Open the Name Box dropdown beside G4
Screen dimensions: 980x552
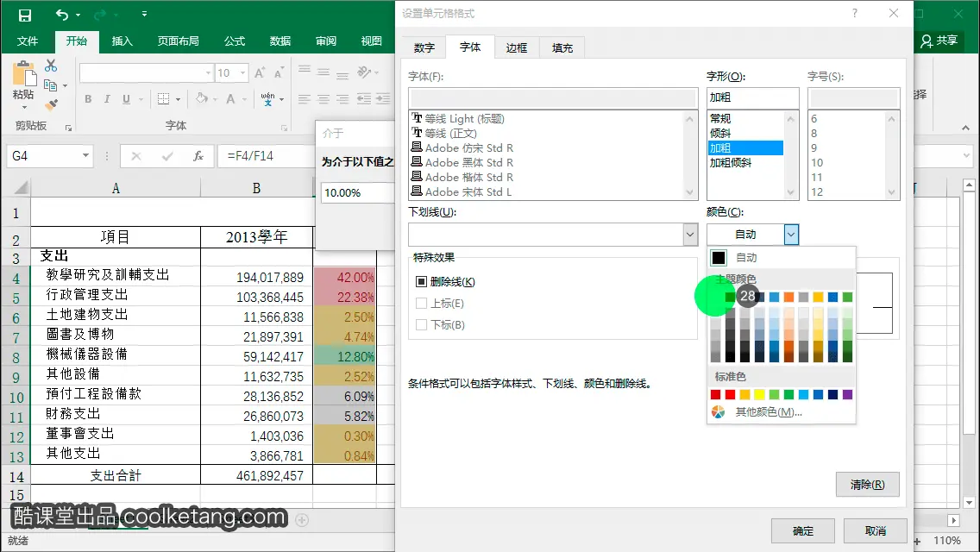tap(85, 155)
